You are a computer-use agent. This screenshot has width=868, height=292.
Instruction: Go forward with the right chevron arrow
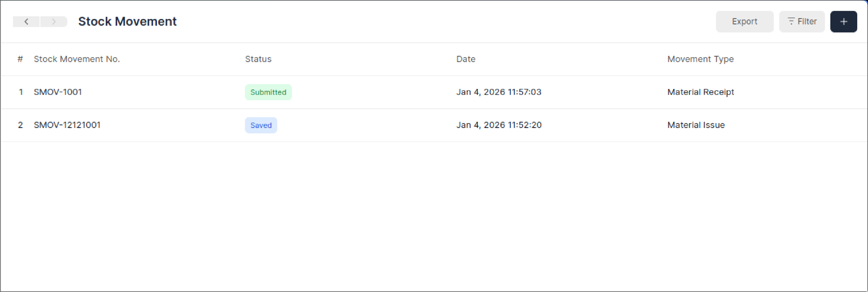(54, 22)
